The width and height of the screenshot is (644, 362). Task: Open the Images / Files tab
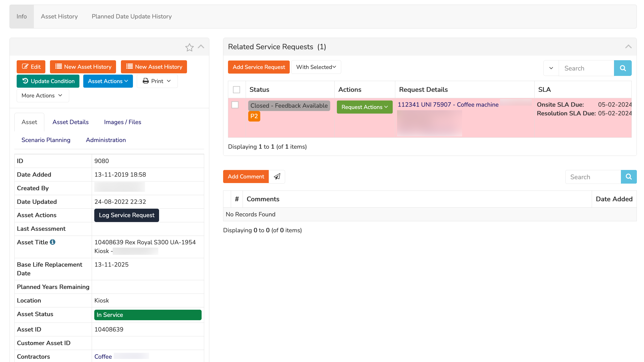pos(122,122)
